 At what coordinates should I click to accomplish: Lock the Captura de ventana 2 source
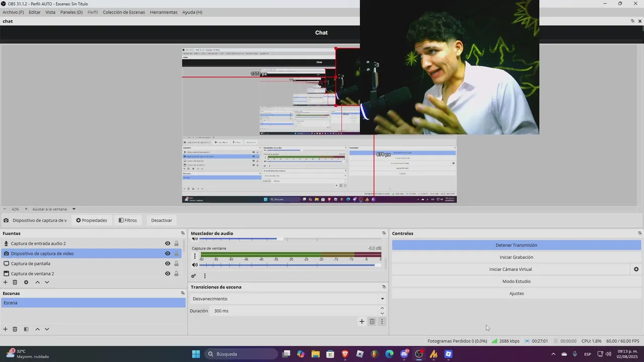coord(176,274)
